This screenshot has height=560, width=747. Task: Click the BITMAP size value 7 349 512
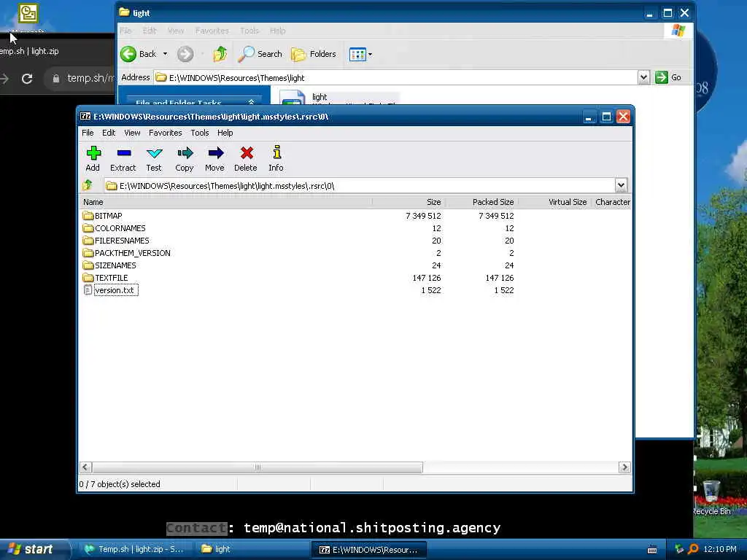pyautogui.click(x=423, y=216)
